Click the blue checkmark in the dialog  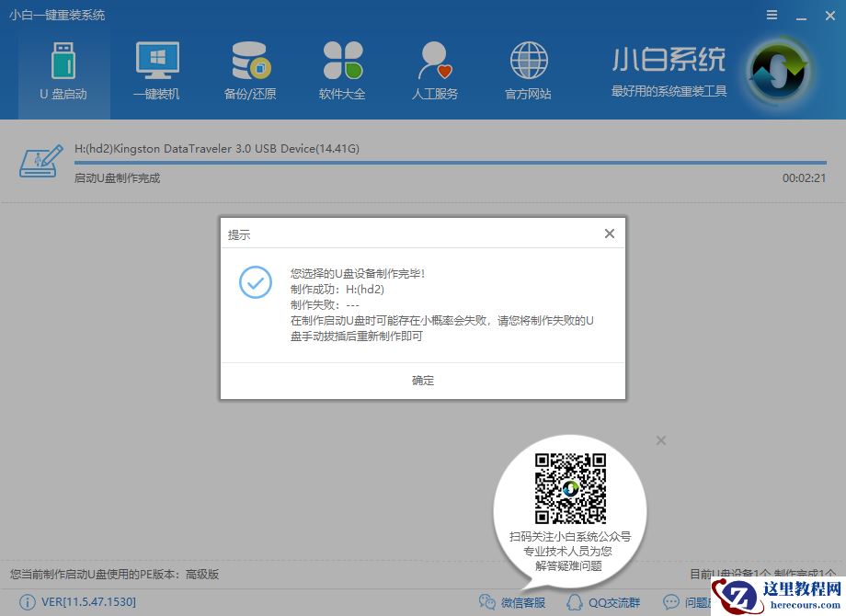[x=255, y=282]
